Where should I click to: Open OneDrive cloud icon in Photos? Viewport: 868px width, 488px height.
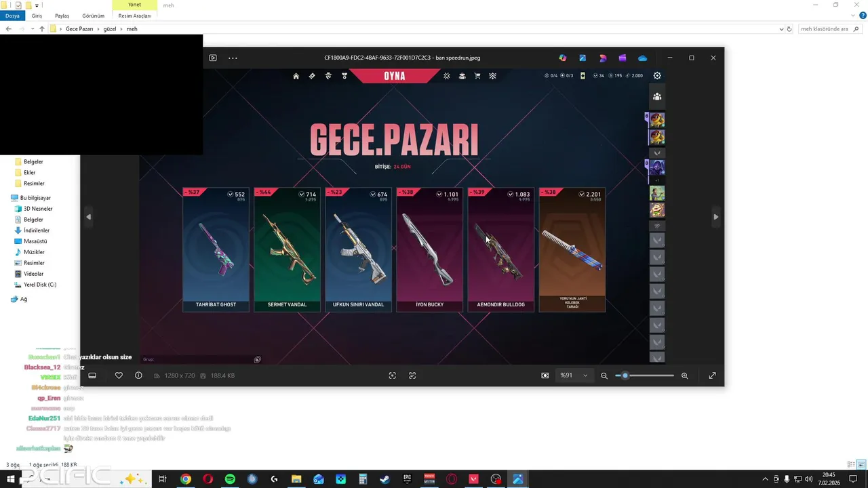tap(642, 58)
